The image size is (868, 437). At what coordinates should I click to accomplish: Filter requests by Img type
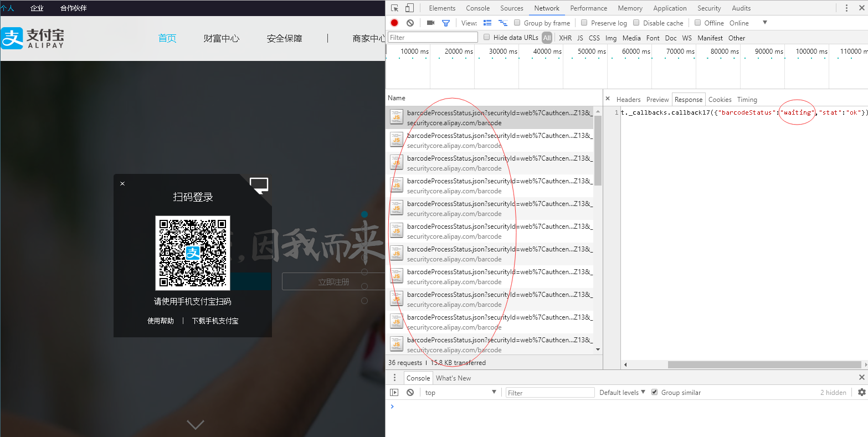611,38
